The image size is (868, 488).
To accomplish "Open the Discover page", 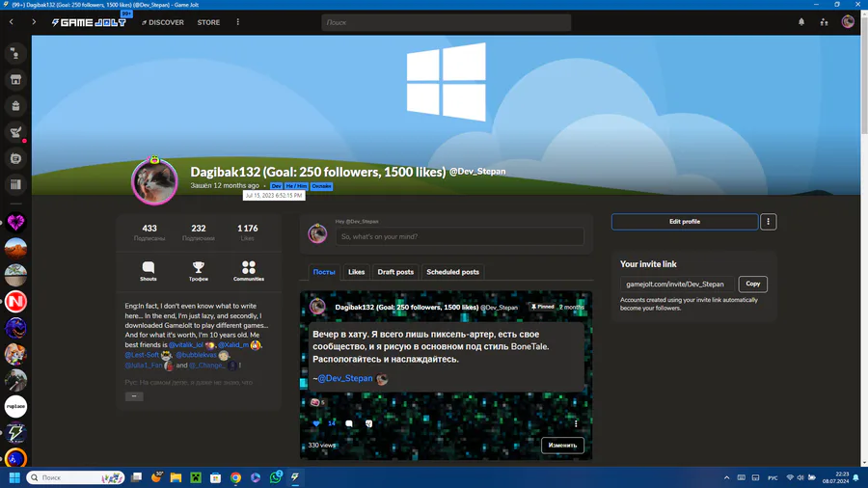I will pos(163,23).
